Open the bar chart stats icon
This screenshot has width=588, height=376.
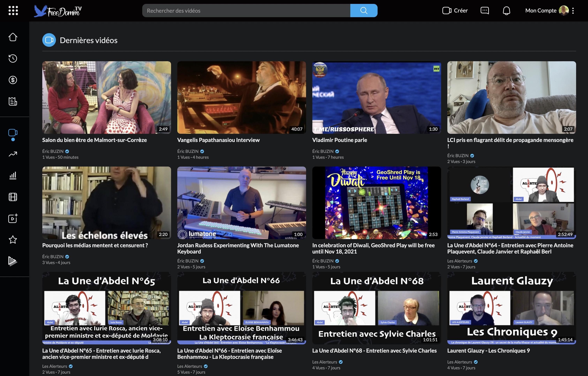click(13, 175)
